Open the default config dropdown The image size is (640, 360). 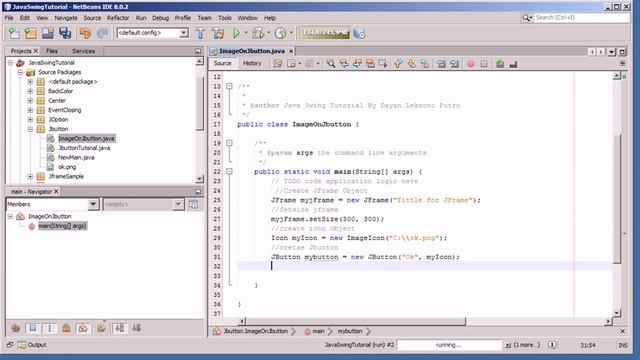[x=184, y=33]
